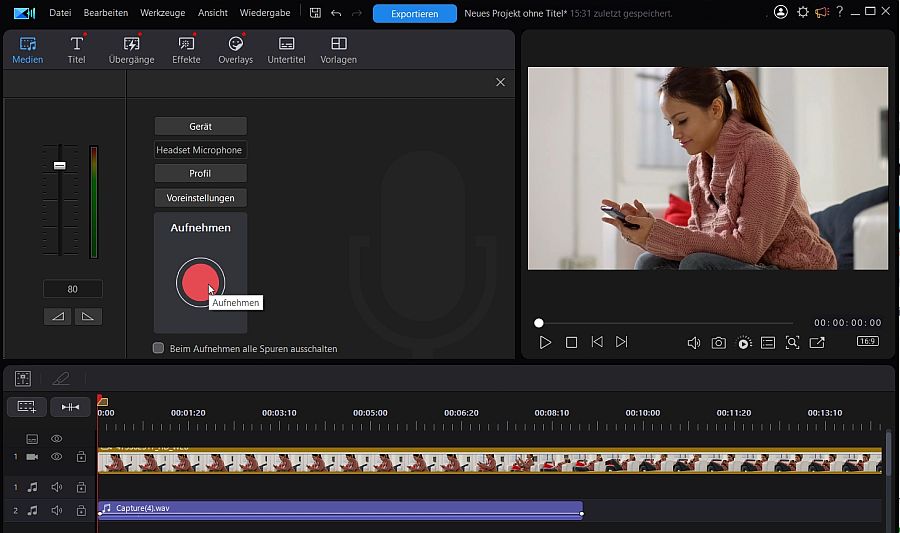900x533 pixels.
Task: Lock video track 1 with padlock
Action: click(x=81, y=457)
